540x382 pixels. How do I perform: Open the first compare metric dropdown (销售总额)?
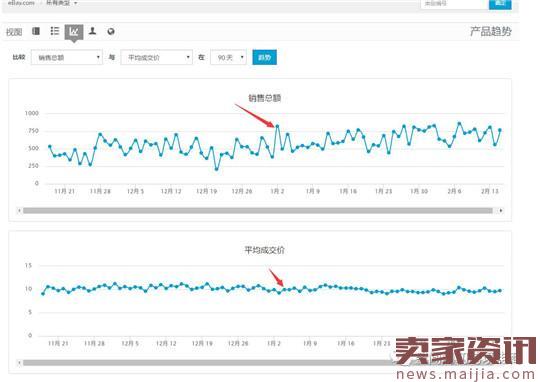click(x=67, y=57)
